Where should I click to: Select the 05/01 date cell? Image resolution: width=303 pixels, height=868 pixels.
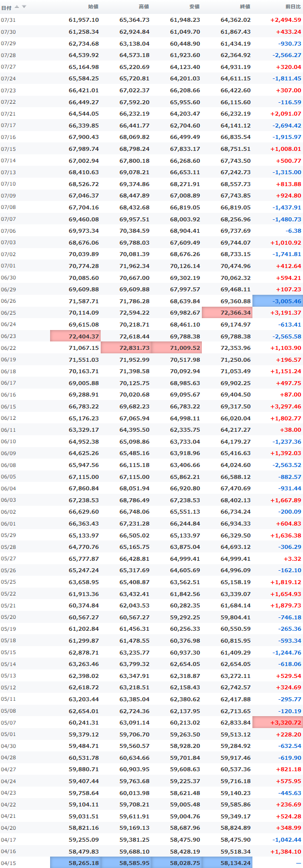pyautogui.click(x=8, y=734)
